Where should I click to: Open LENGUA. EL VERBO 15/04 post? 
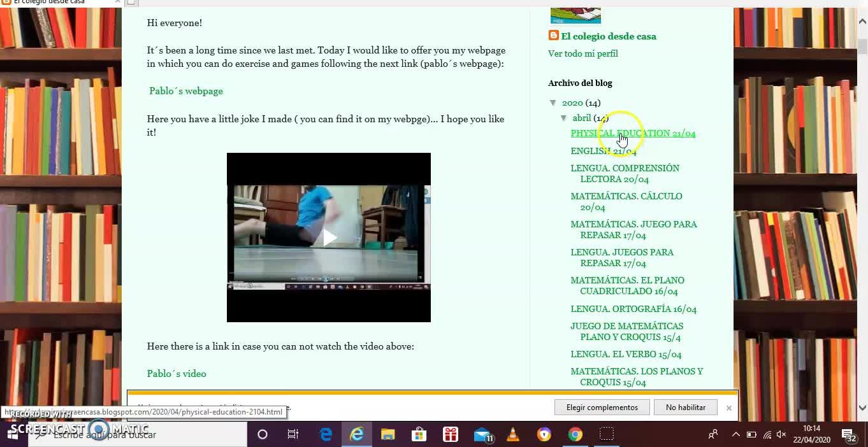pyautogui.click(x=626, y=354)
